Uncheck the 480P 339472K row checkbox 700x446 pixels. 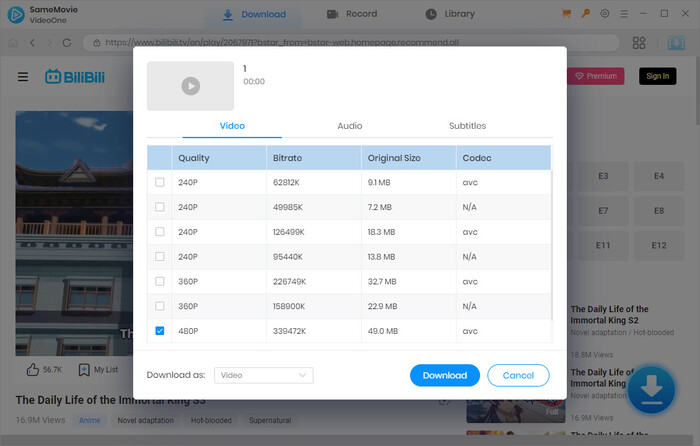pyautogui.click(x=159, y=331)
